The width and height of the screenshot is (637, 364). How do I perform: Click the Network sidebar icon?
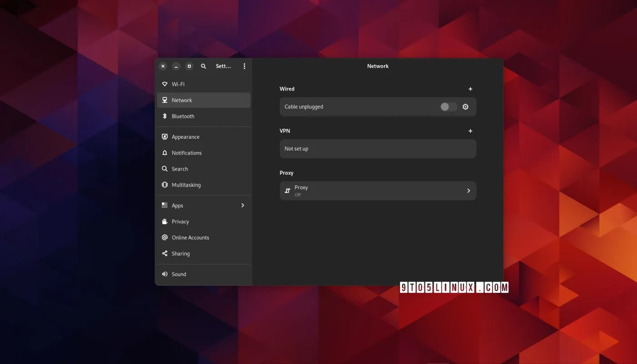[x=164, y=100]
